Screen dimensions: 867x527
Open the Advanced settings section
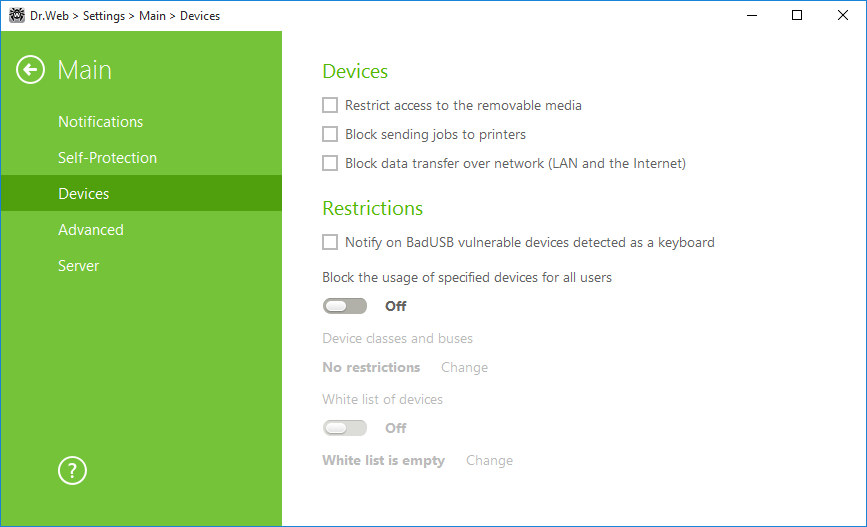(x=91, y=229)
